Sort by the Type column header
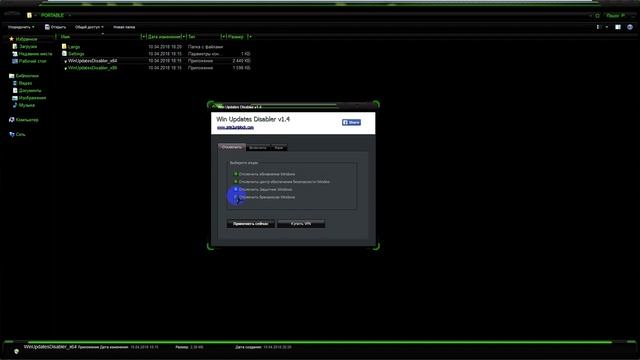This screenshot has height=360, width=640. [x=191, y=37]
